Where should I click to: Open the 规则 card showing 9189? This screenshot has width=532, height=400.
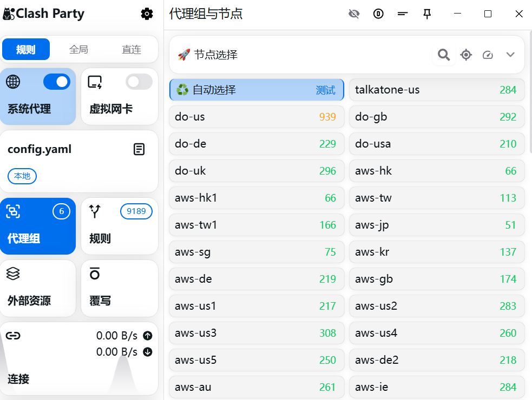click(119, 226)
